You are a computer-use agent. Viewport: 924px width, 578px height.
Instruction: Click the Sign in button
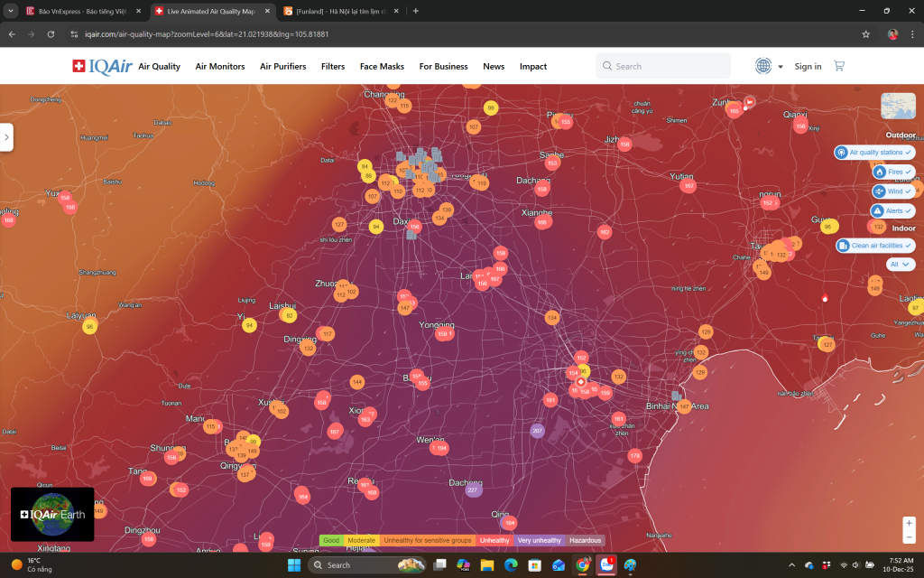807,66
